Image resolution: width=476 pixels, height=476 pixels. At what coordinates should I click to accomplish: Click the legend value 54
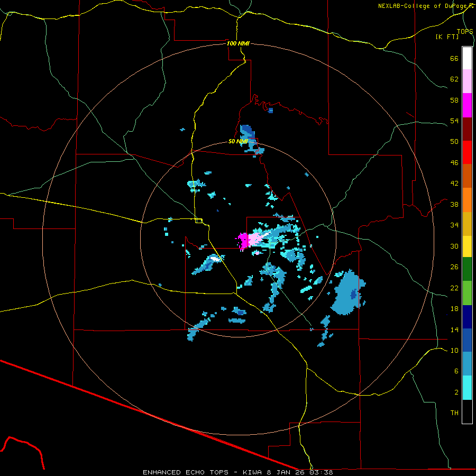454,121
